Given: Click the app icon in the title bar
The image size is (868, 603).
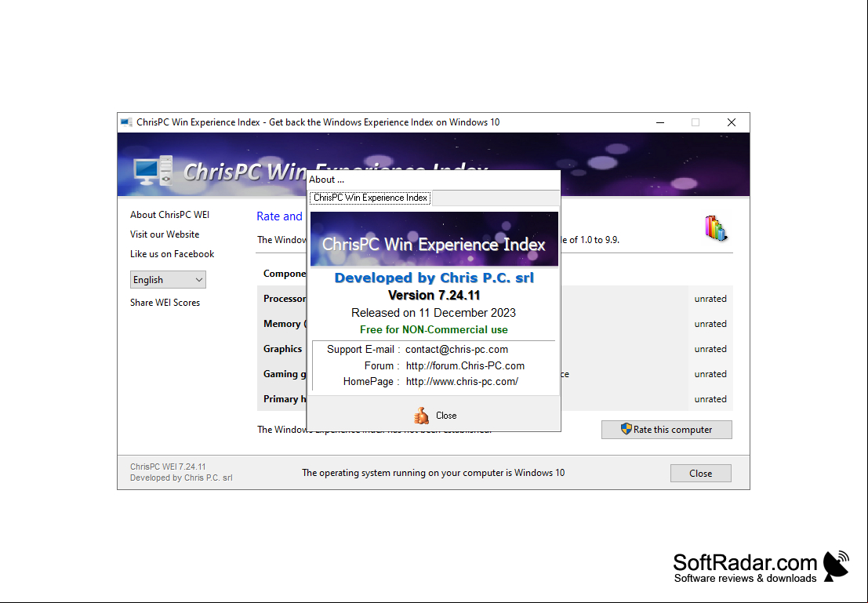Looking at the screenshot, I should (x=126, y=122).
